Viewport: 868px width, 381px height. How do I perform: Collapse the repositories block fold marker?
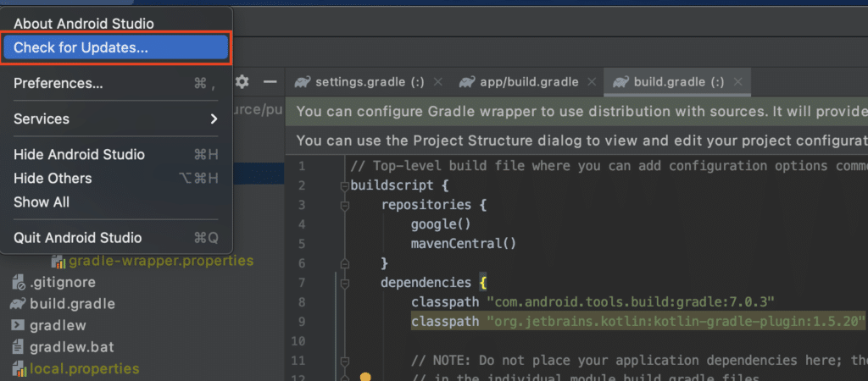[x=344, y=206]
